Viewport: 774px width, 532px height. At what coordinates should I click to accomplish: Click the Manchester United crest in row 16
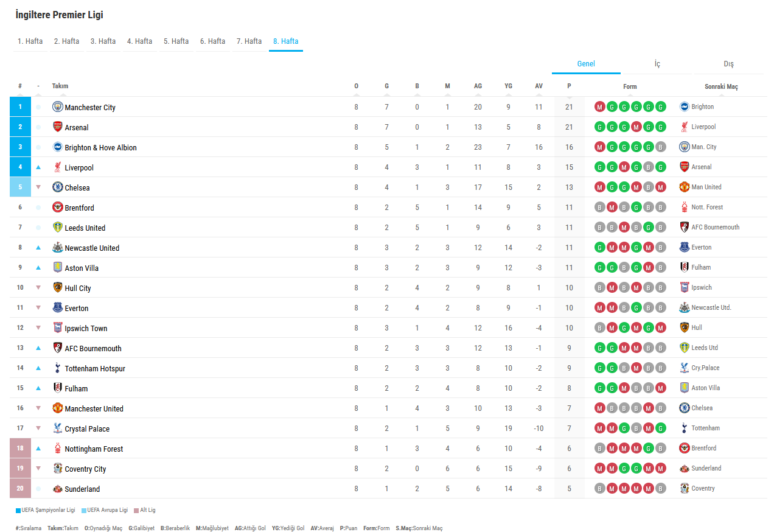click(x=58, y=408)
